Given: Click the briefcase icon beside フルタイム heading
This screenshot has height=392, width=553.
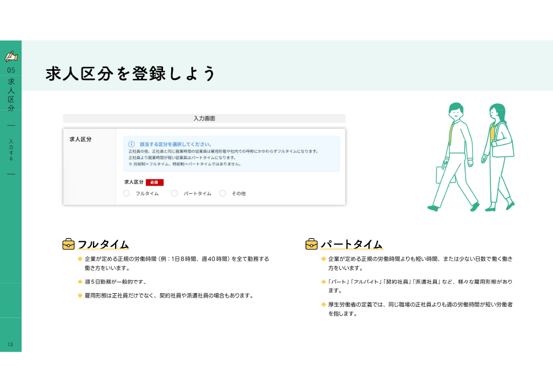Looking at the screenshot, I should (x=69, y=244).
